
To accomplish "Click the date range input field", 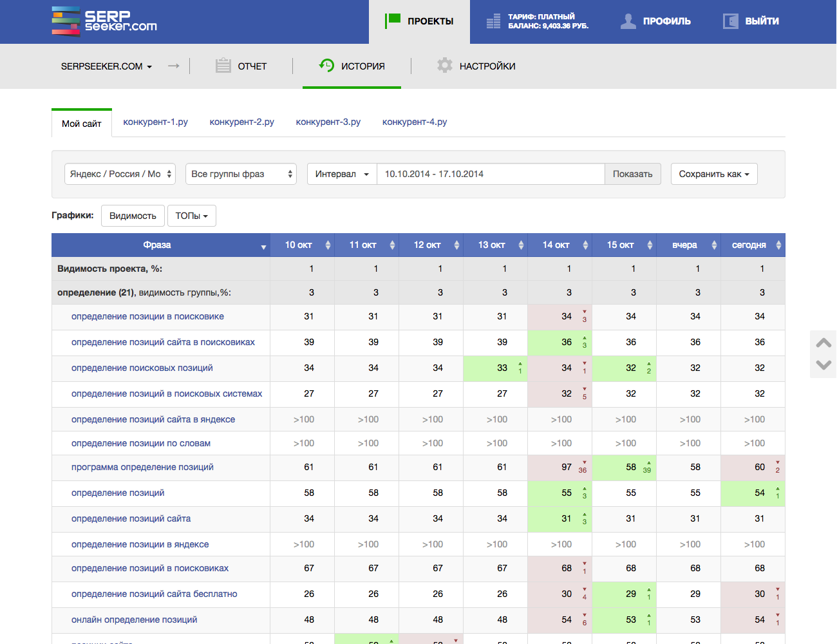I will pos(490,174).
